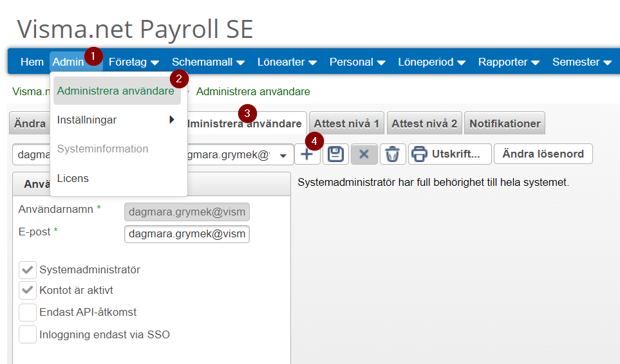
Task: Open the Administrera användare tab
Action: tap(247, 123)
